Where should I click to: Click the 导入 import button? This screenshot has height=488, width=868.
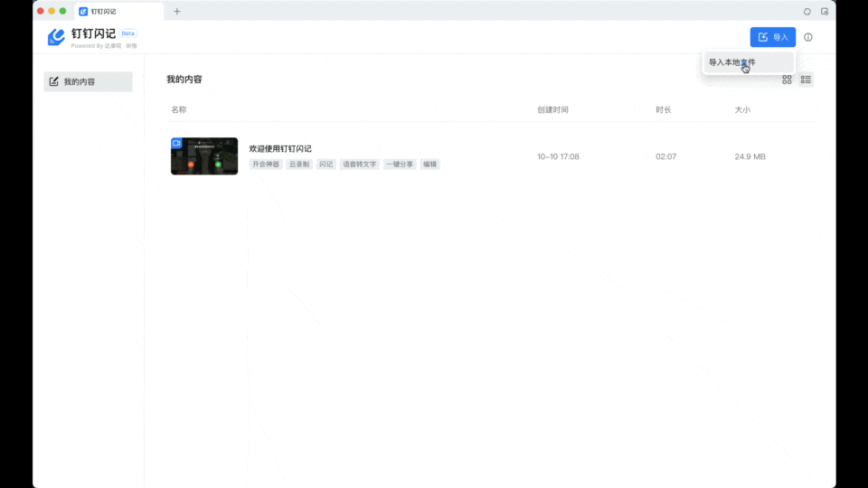(x=773, y=37)
